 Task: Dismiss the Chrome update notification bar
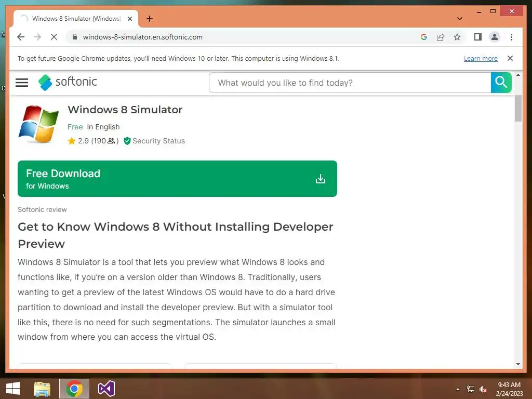point(510,58)
